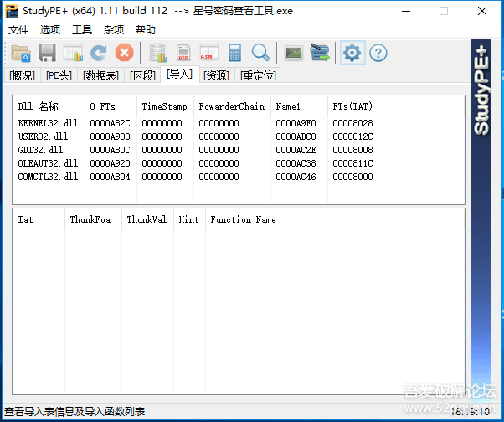Click the Hint column header
The image size is (504, 422).
188,219
